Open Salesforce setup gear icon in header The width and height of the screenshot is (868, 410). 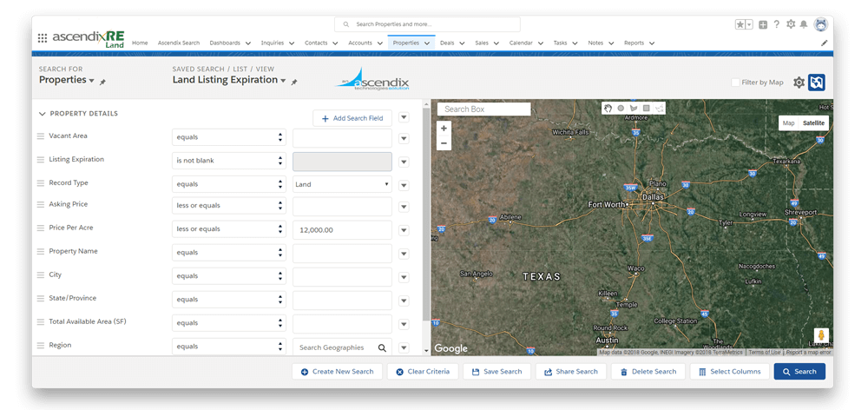pyautogui.click(x=791, y=24)
